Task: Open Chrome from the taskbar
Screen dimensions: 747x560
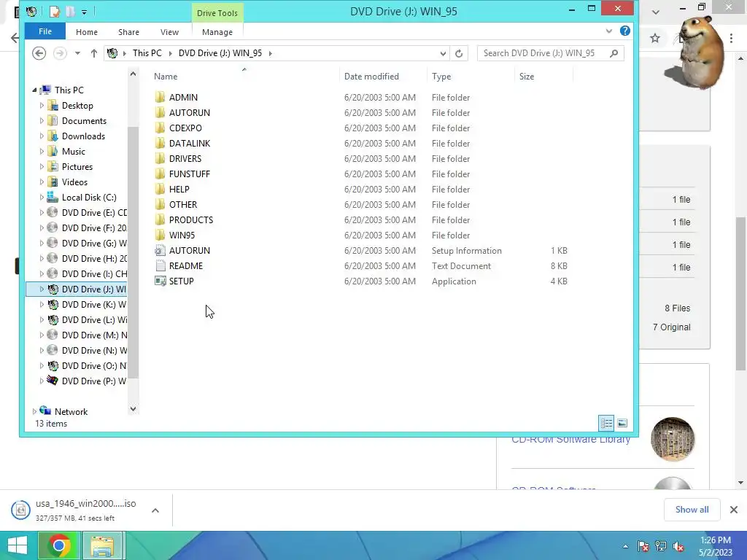Action: pyautogui.click(x=59, y=545)
